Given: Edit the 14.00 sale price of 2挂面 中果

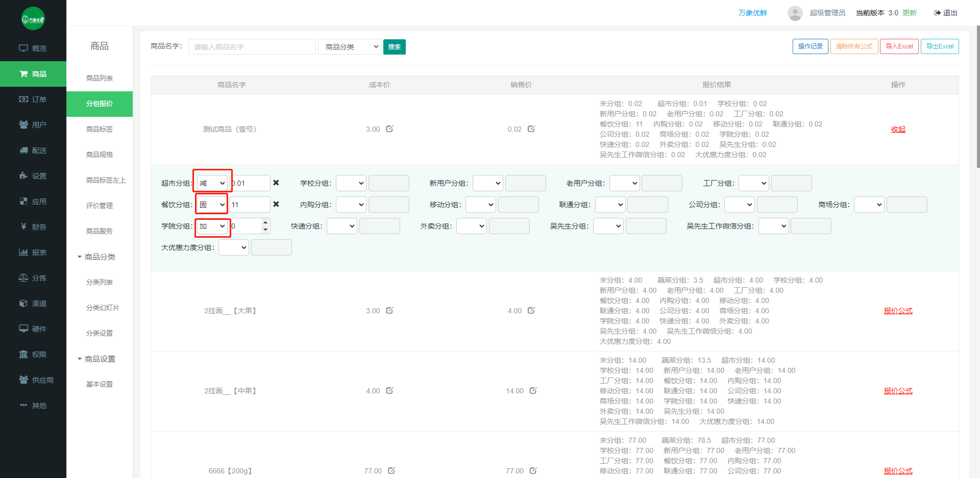Looking at the screenshot, I should point(533,391).
